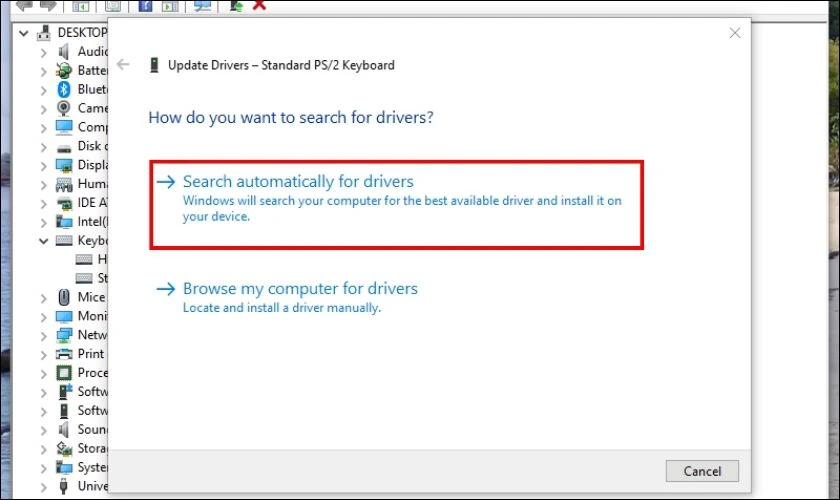Select the 'Mice' label in device tree

tap(92, 297)
